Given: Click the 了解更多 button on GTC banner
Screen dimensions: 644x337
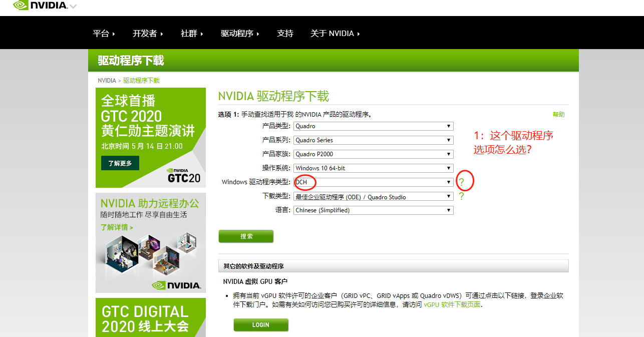Looking at the screenshot, I should click(120, 163).
